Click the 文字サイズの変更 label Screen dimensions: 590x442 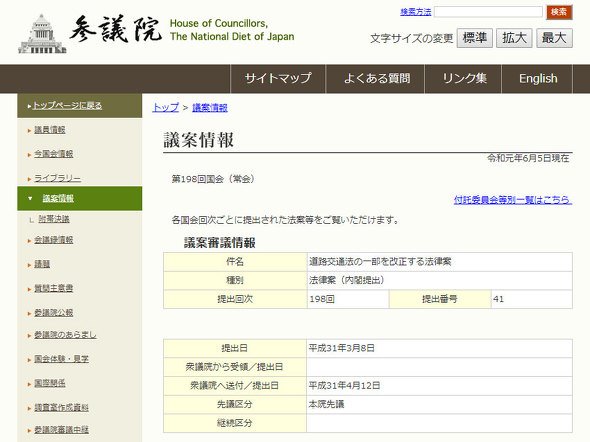(412, 39)
